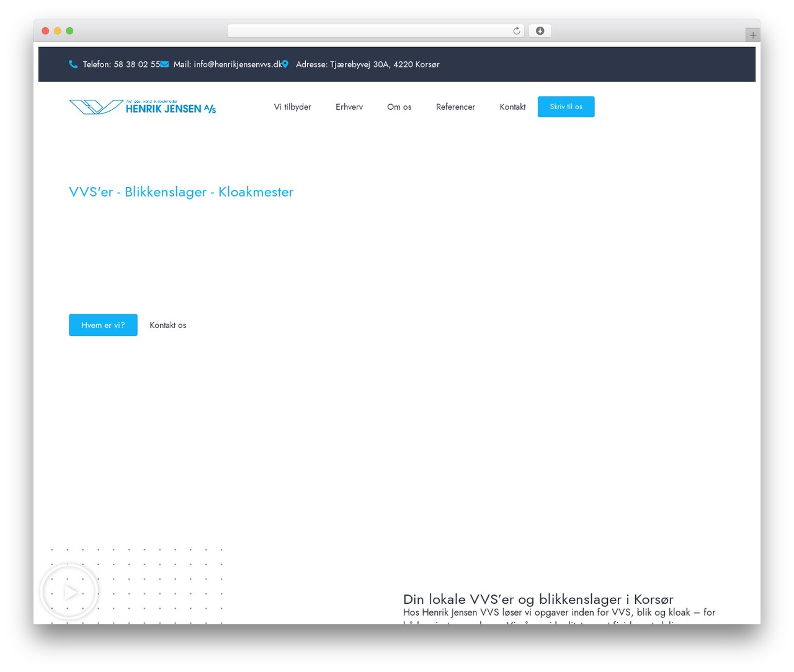Reload the page with browser refresh icon
The width and height of the screenshot is (794, 672).
pos(516,31)
